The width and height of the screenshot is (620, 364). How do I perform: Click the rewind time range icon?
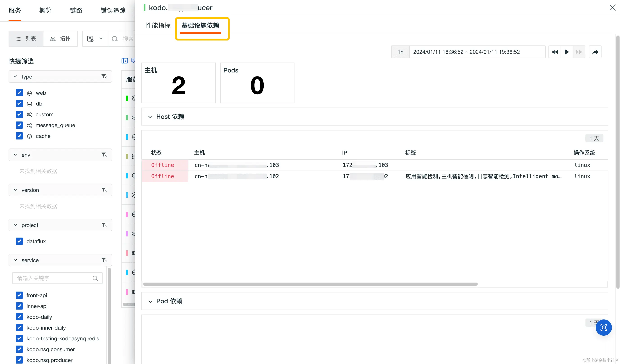pos(554,52)
